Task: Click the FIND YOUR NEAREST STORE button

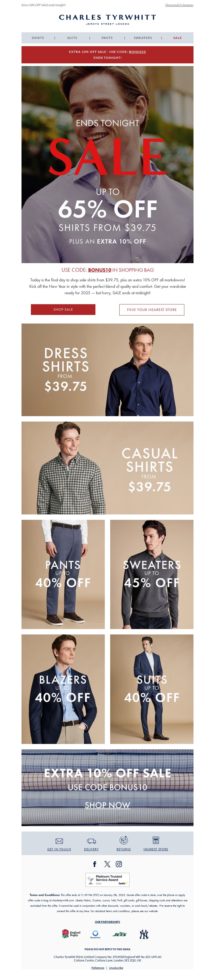Action: pyautogui.click(x=152, y=310)
